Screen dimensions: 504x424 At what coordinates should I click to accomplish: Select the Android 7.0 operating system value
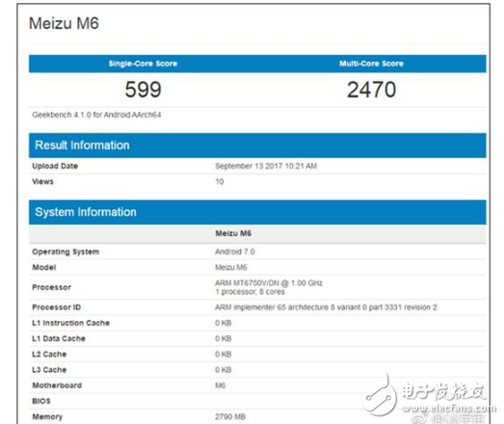[234, 252]
